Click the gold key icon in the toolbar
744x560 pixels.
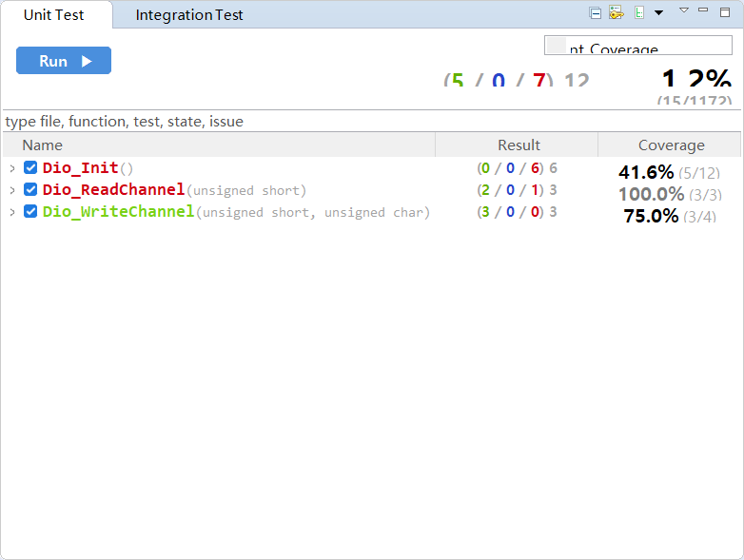click(616, 13)
